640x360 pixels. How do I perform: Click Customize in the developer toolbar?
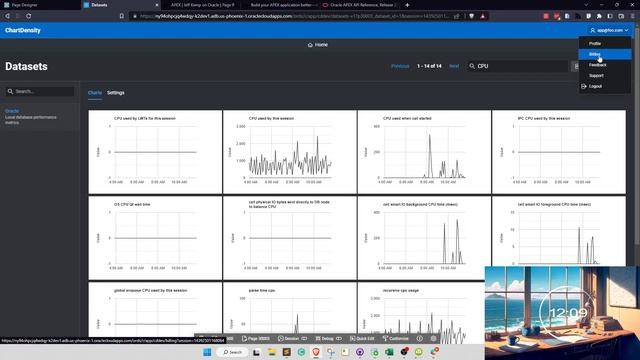396,338
